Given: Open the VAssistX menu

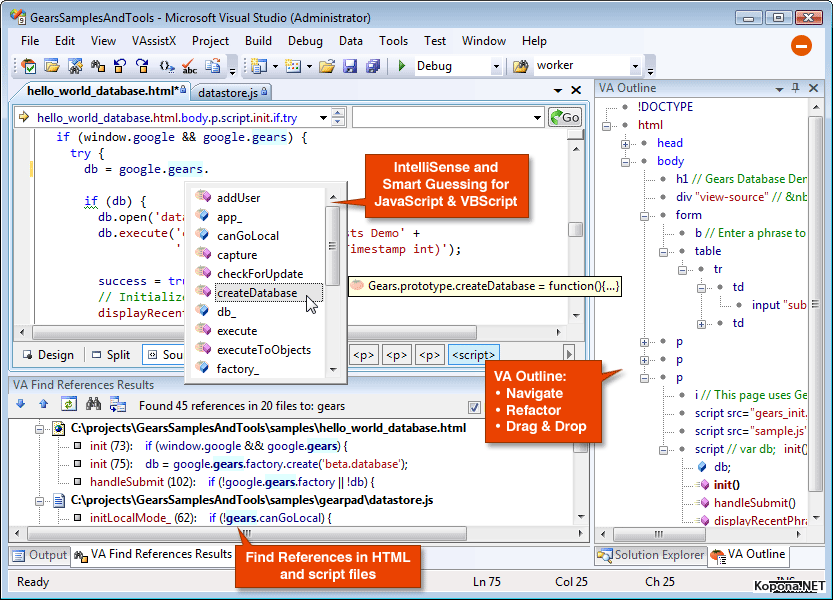Looking at the screenshot, I should (x=154, y=41).
